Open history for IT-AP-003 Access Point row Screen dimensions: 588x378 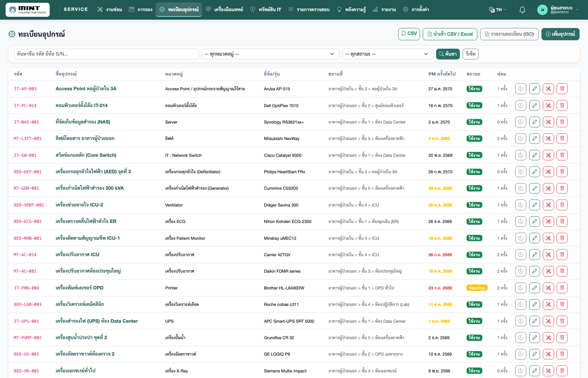point(520,89)
